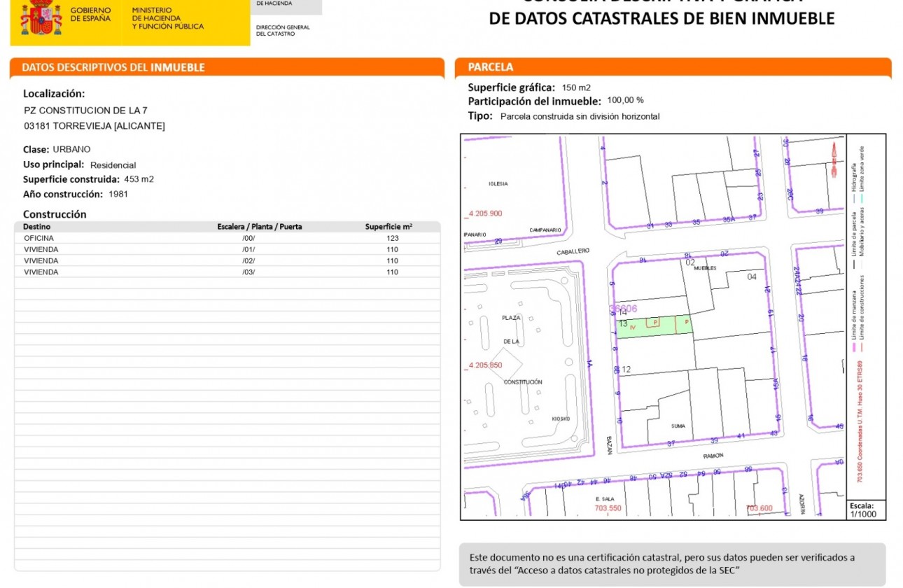
Task: Click the Escala 1/1000 indicator
Action: (x=867, y=510)
